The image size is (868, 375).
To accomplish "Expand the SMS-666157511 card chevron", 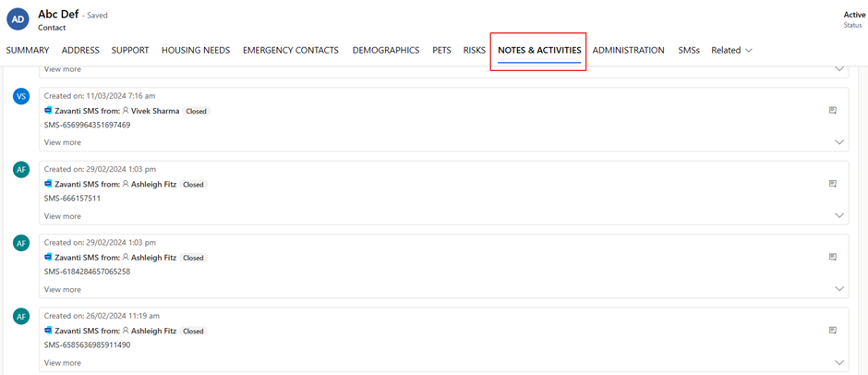I will tap(839, 215).
